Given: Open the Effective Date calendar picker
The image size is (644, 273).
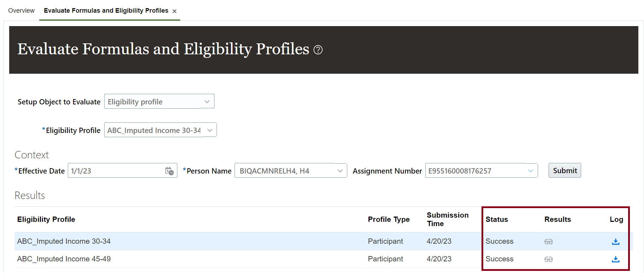Looking at the screenshot, I should click(x=170, y=171).
